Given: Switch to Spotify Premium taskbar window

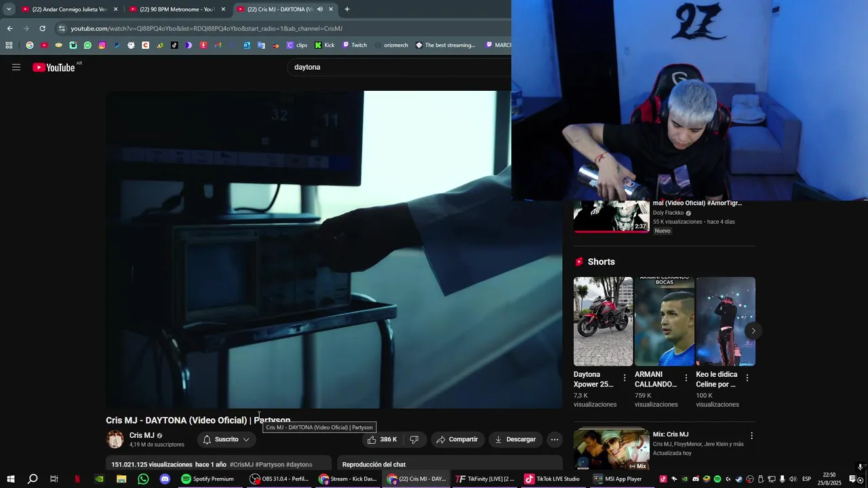Looking at the screenshot, I should [x=209, y=479].
